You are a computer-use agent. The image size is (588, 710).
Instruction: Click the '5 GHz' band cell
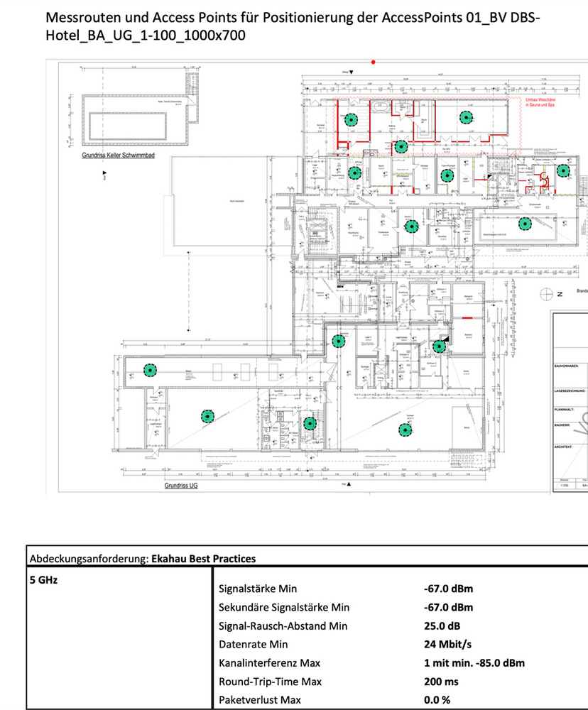tap(43, 580)
